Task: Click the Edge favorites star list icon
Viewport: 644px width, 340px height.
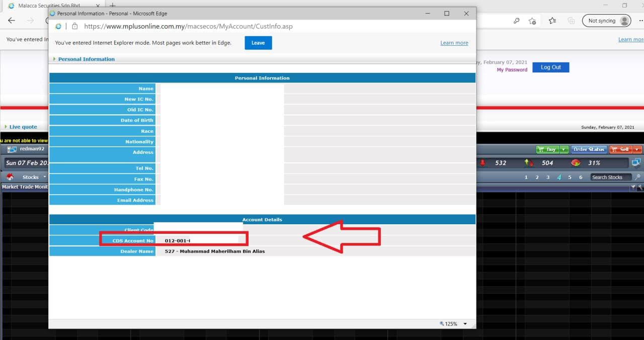Action: pyautogui.click(x=552, y=21)
